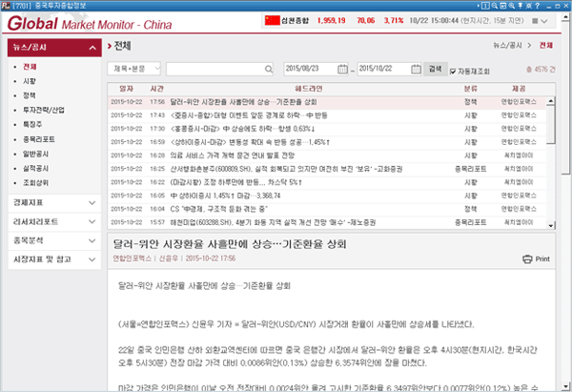Toggle the 자동재조회 auto-refresh checkbox
Viewport: 572px width, 392px height.
[x=453, y=70]
